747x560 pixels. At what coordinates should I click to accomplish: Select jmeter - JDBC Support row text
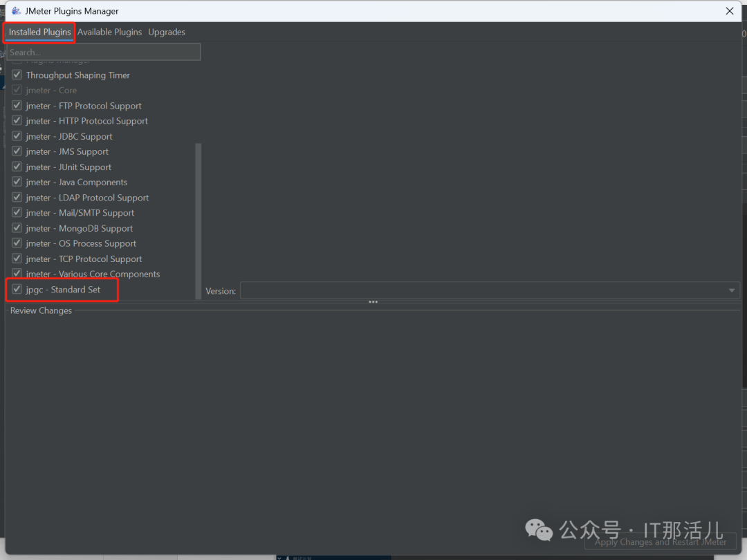[69, 136]
